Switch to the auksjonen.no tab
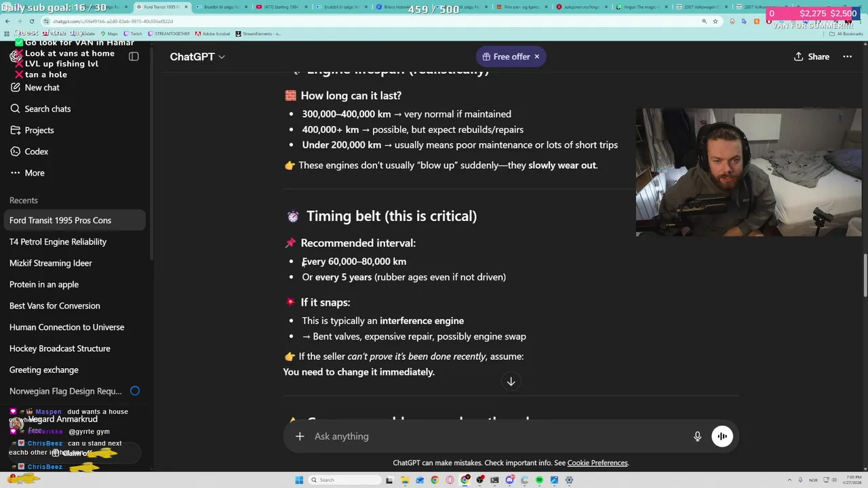Screen dimensions: 868x488 click(582, 7)
